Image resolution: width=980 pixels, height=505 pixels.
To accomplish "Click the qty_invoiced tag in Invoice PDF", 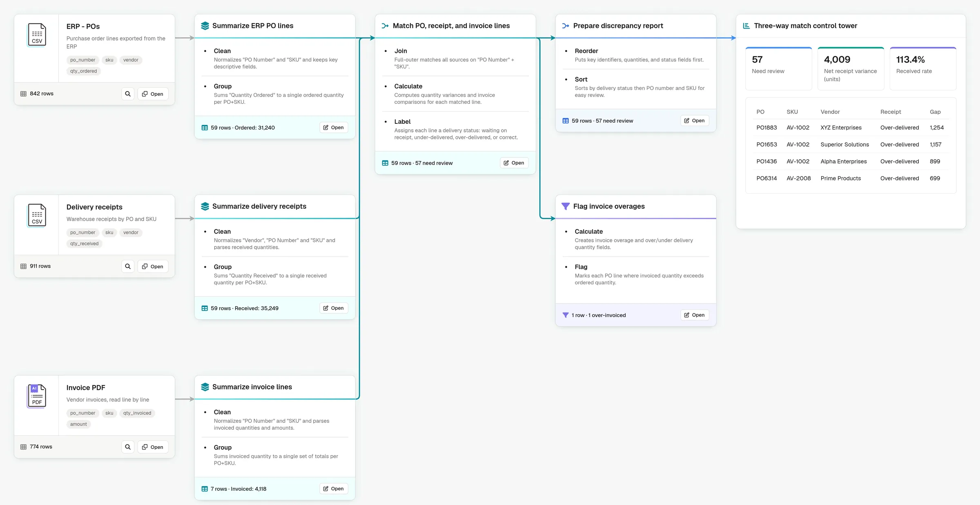I will 137,413.
